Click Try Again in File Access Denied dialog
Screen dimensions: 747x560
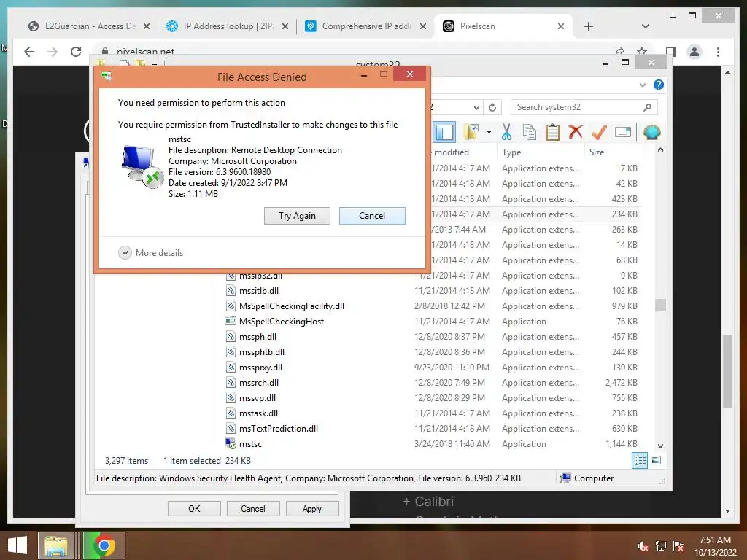tap(297, 216)
